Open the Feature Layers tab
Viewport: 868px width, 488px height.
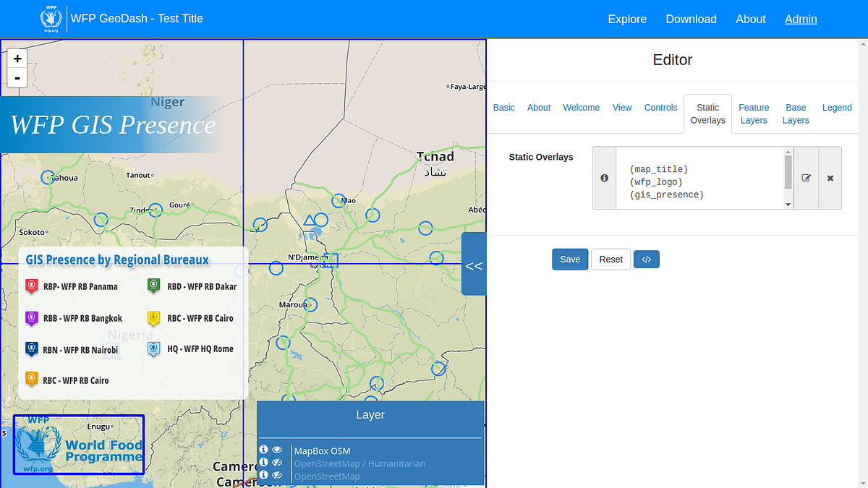(754, 114)
